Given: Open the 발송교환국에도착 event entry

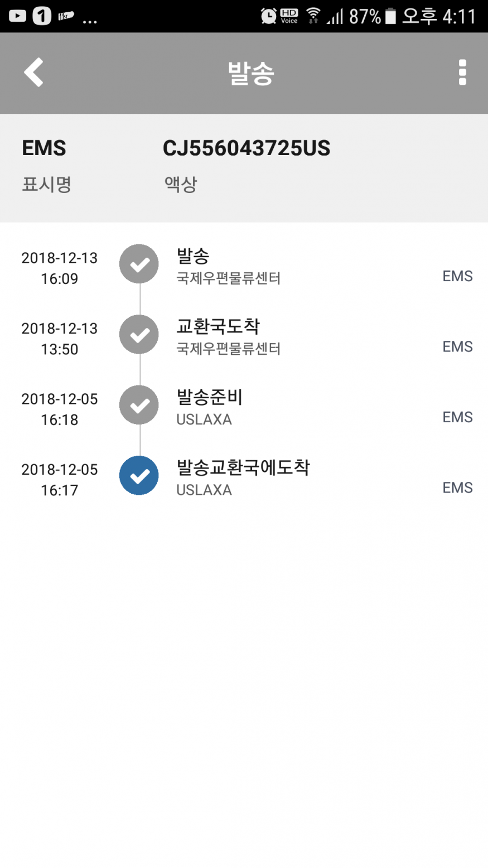Looking at the screenshot, I should (243, 467).
